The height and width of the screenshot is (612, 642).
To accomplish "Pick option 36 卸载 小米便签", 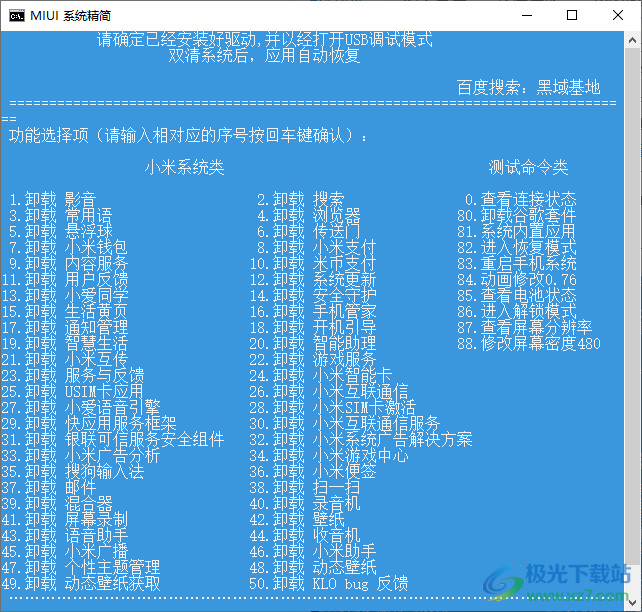I will pyautogui.click(x=313, y=472).
